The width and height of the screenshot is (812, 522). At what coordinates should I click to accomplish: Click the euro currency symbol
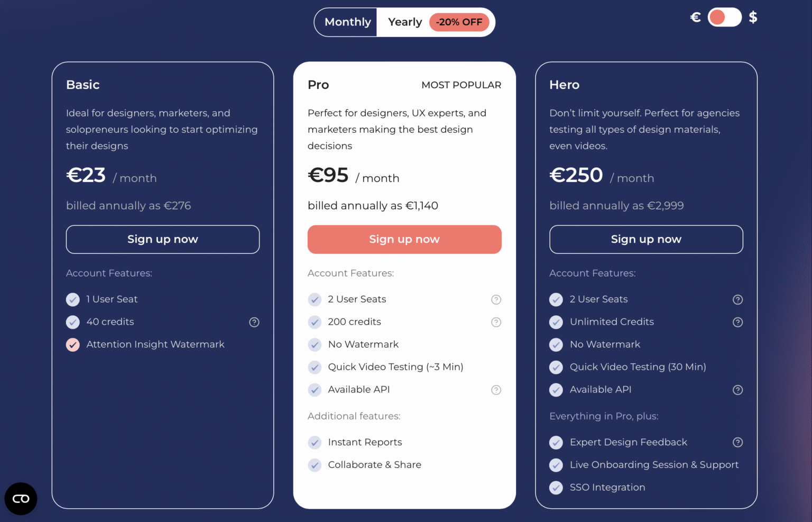click(696, 17)
